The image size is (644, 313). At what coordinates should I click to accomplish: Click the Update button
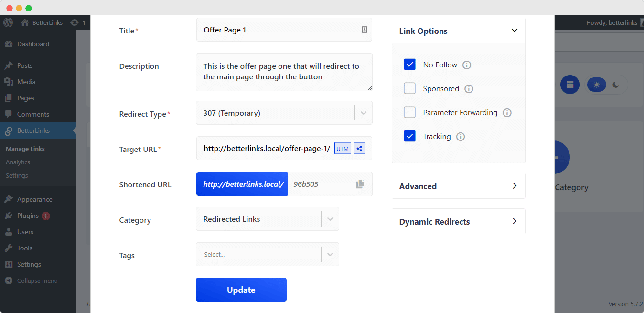tap(241, 290)
